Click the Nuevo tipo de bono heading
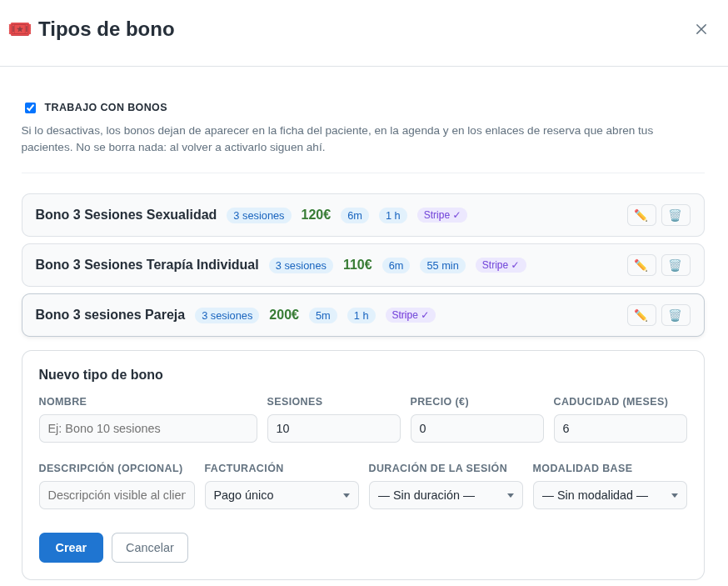This screenshot has width=728, height=586. pos(101,374)
